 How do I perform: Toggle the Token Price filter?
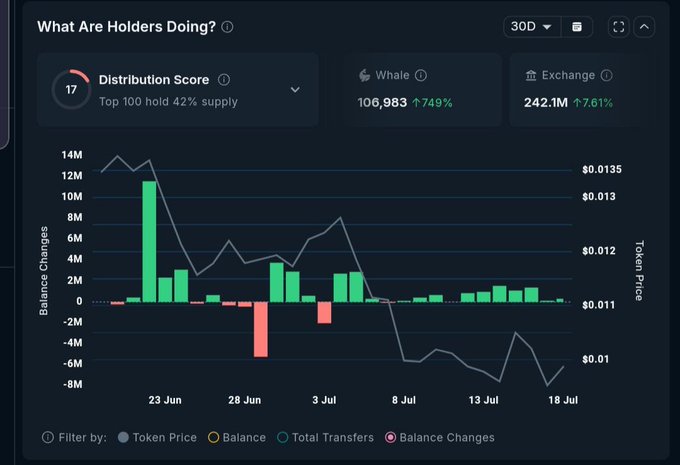pos(157,437)
